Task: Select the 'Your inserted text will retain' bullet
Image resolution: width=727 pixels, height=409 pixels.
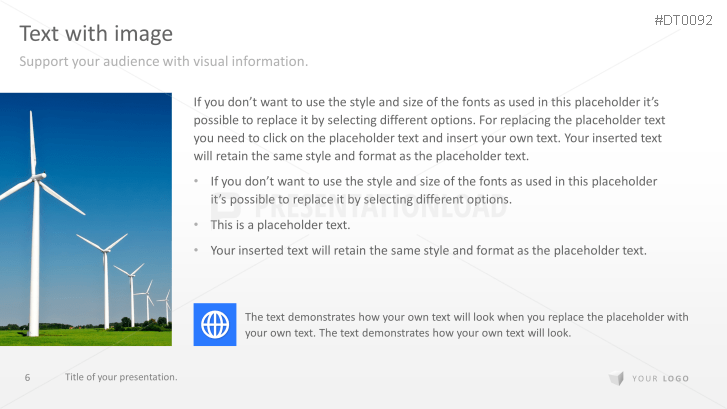Action: (428, 250)
